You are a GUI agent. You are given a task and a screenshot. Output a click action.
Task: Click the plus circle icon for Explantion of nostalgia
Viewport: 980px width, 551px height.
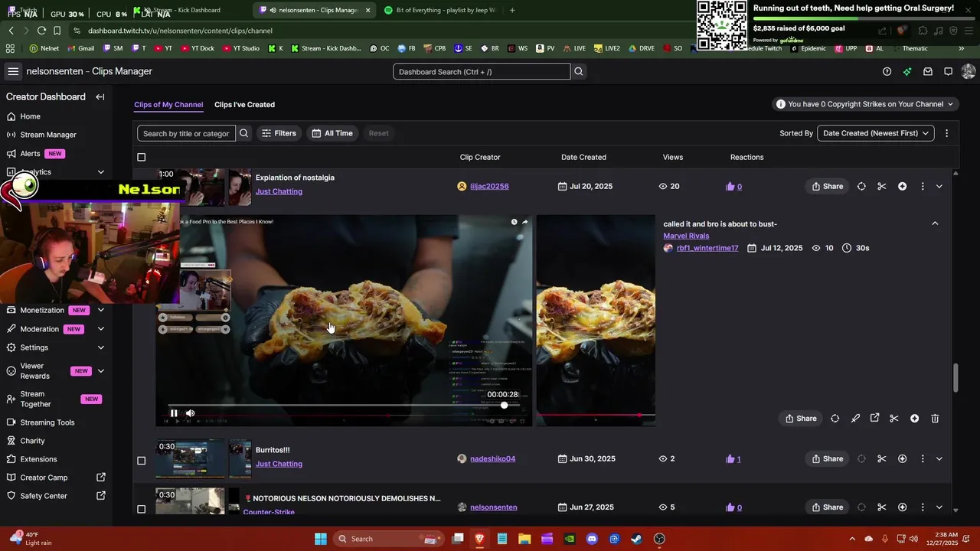click(903, 186)
